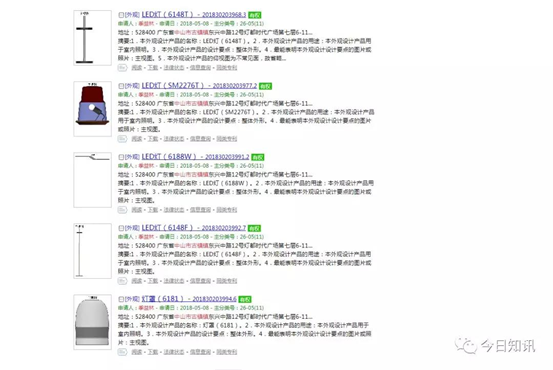Image resolution: width=553 pixels, height=370 pixels.
Task: Select classification 26-05(11) in 灯罩 6181 row
Action: pos(252,308)
